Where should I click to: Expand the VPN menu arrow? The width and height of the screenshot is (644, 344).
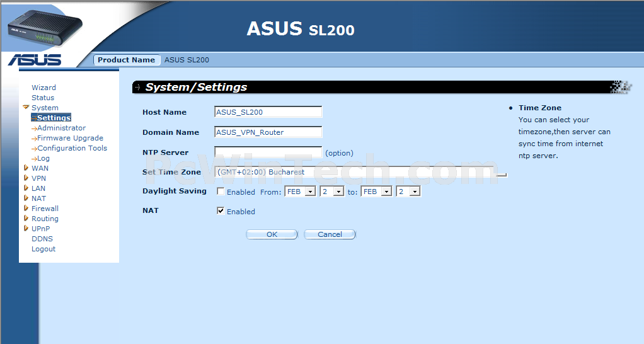pos(26,178)
